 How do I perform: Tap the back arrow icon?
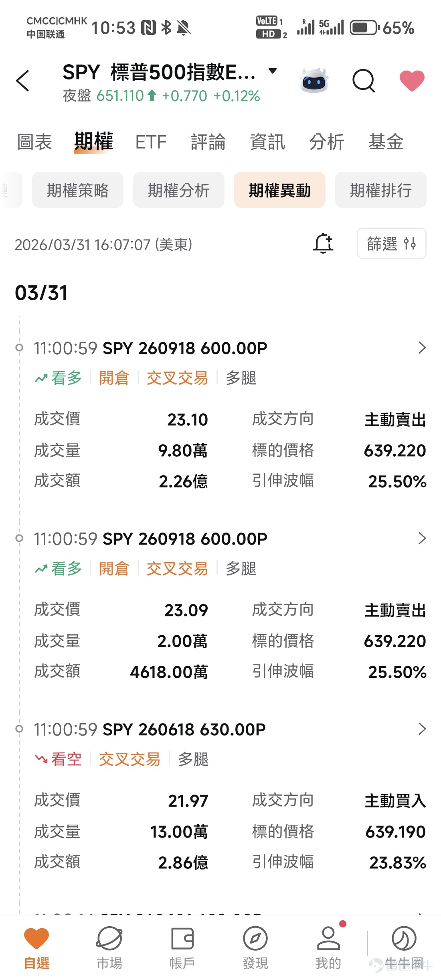(22, 80)
